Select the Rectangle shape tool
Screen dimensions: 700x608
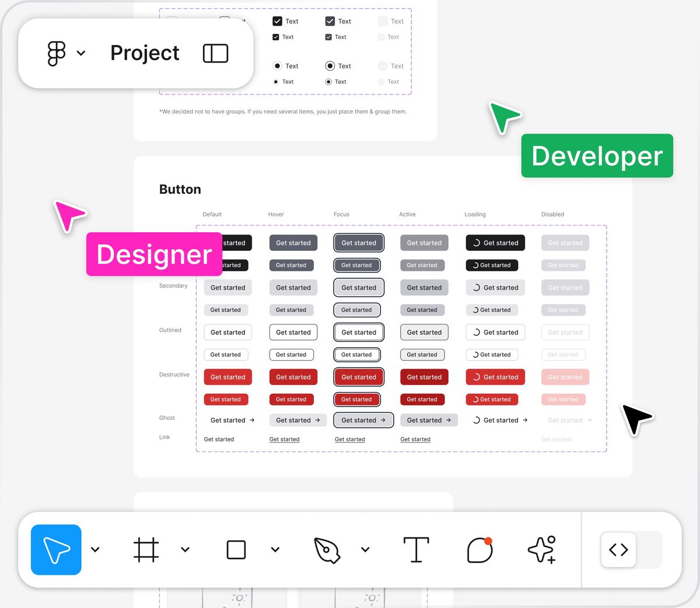click(236, 550)
